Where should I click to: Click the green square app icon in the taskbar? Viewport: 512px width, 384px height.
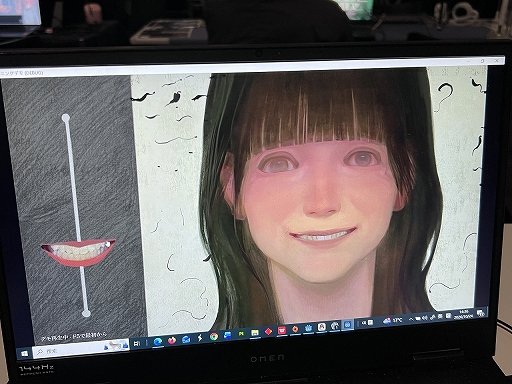pyautogui.click(x=241, y=334)
